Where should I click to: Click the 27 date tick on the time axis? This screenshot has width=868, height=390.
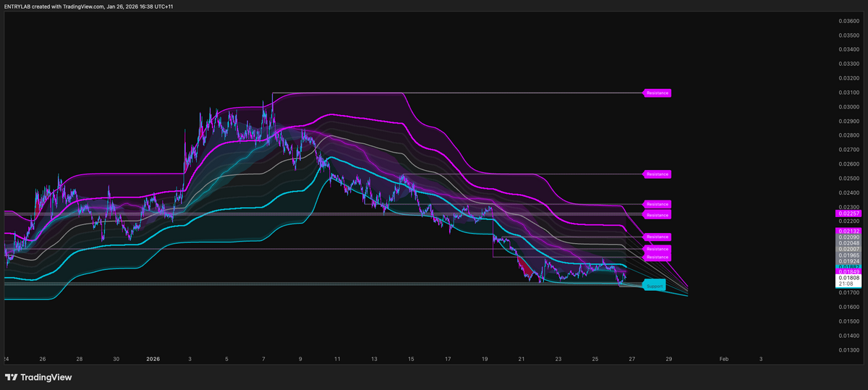[x=631, y=358]
